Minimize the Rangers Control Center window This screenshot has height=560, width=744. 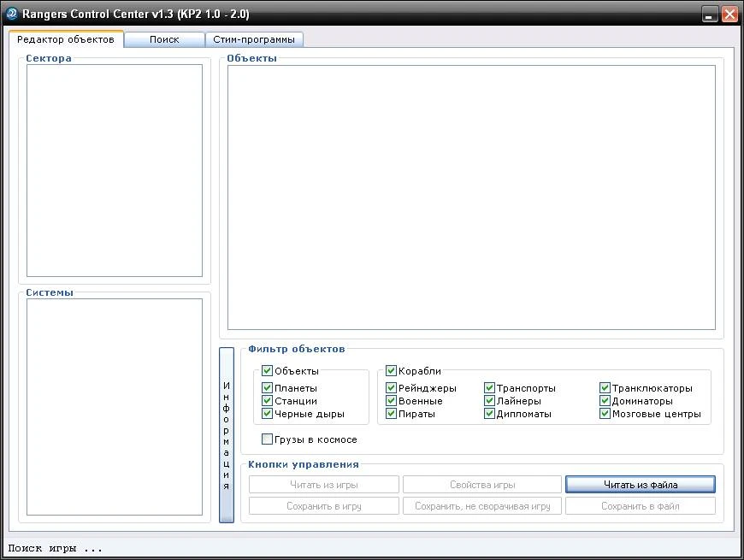pyautogui.click(x=711, y=15)
